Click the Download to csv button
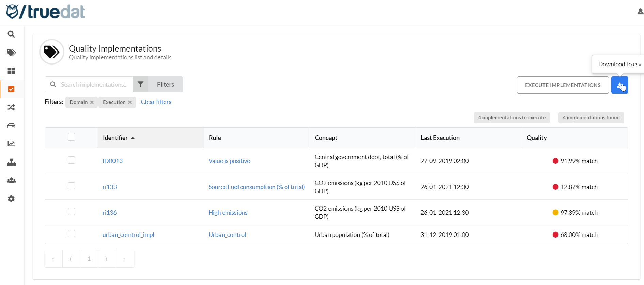Viewport: 644px width, 285px height. click(619, 85)
